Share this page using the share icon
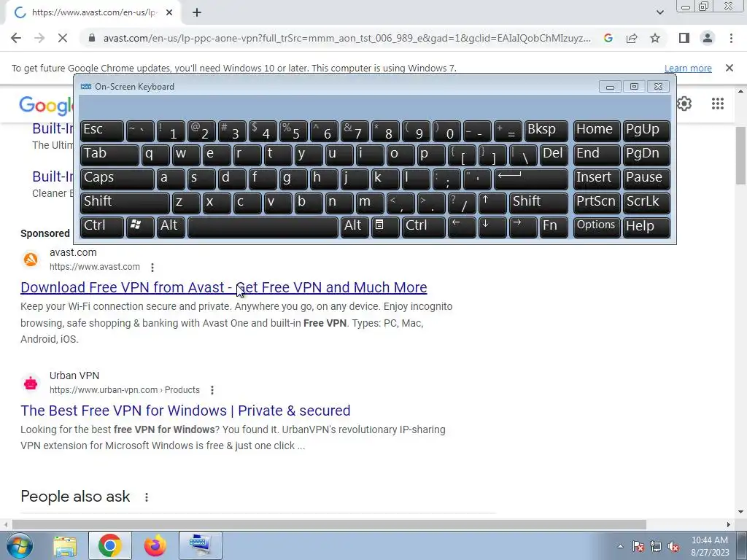747x560 pixels. (x=632, y=38)
